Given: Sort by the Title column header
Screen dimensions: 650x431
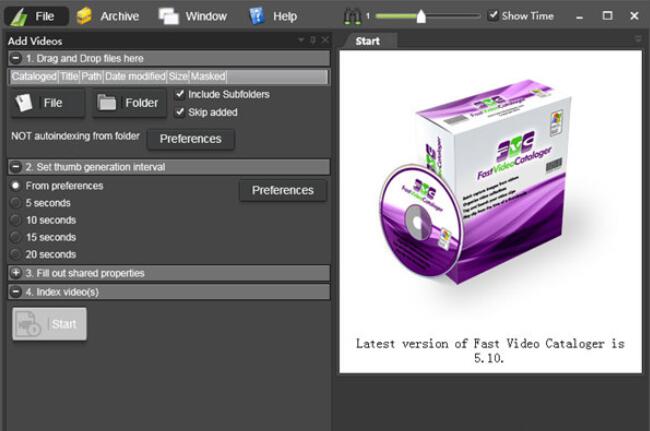Looking at the screenshot, I should 69,76.
